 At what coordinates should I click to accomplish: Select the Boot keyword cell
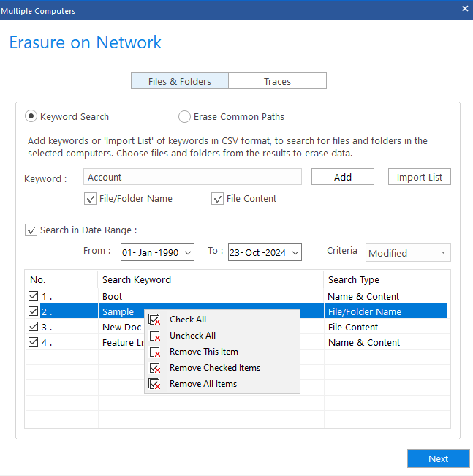[211, 296]
